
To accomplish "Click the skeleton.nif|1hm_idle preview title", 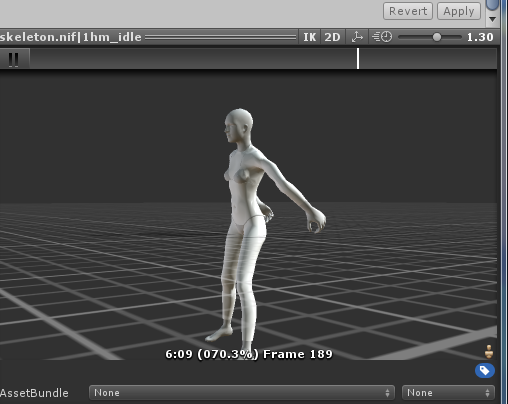I will [71, 37].
